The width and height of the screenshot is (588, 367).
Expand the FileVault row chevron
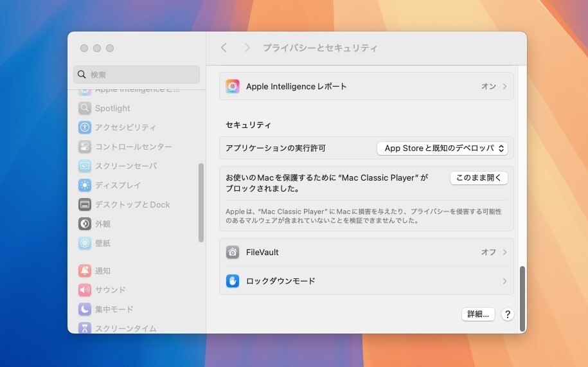pos(504,253)
